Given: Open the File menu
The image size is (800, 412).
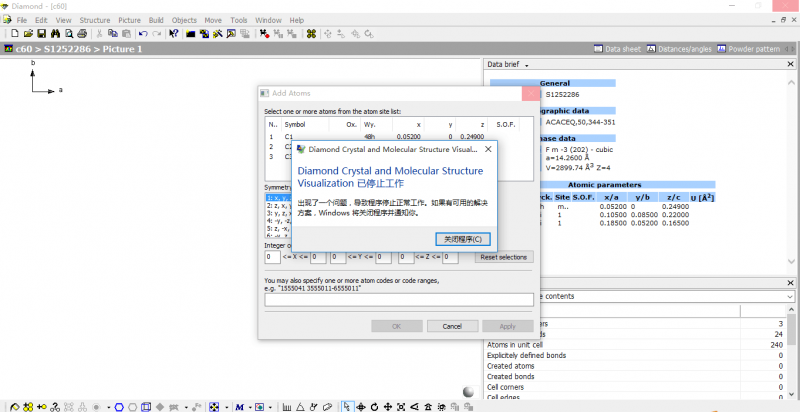Looking at the screenshot, I should tap(22, 20).
